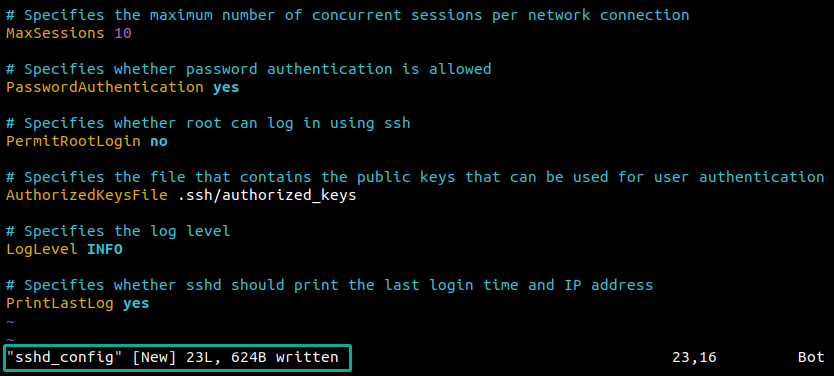The image size is (834, 376).
Task: Click the comment about password authentication
Action: [x=248, y=69]
